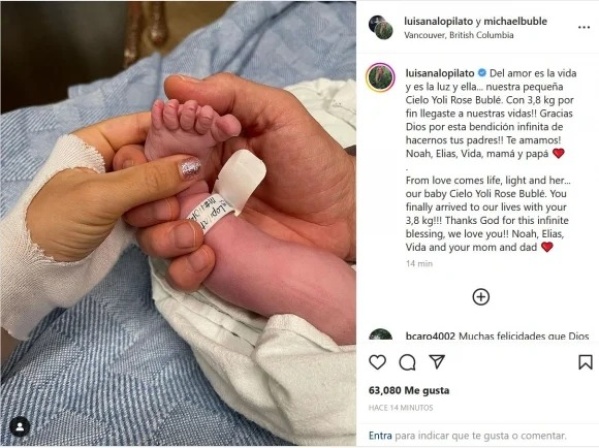Save the post with the bookmark icon
Viewport: 599px width, 448px height.
585,362
